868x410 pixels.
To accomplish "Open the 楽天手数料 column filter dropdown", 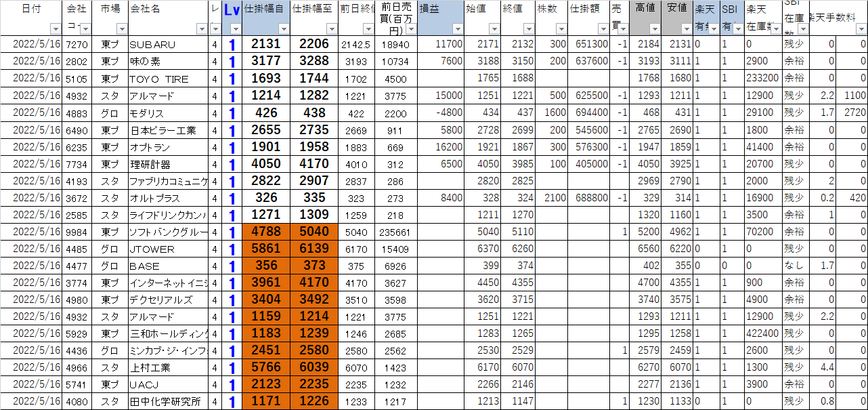I will (862, 29).
